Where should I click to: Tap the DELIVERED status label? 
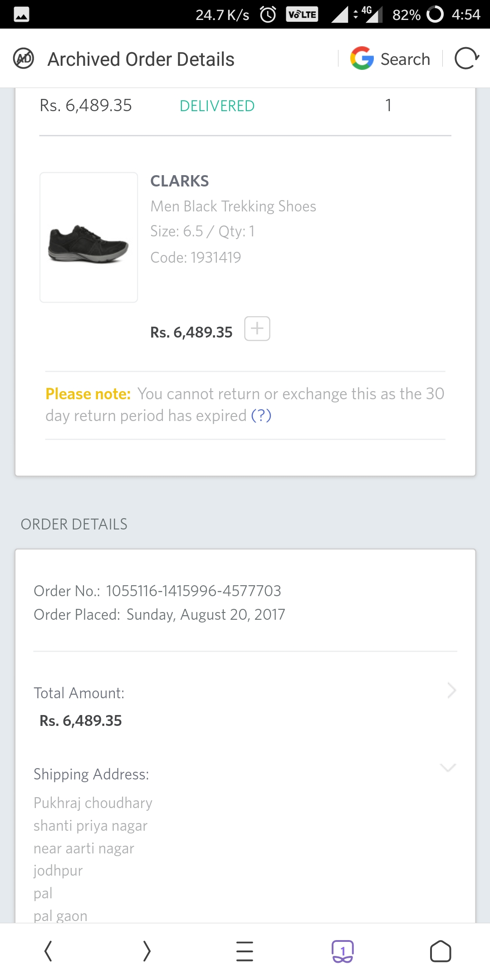pyautogui.click(x=217, y=106)
